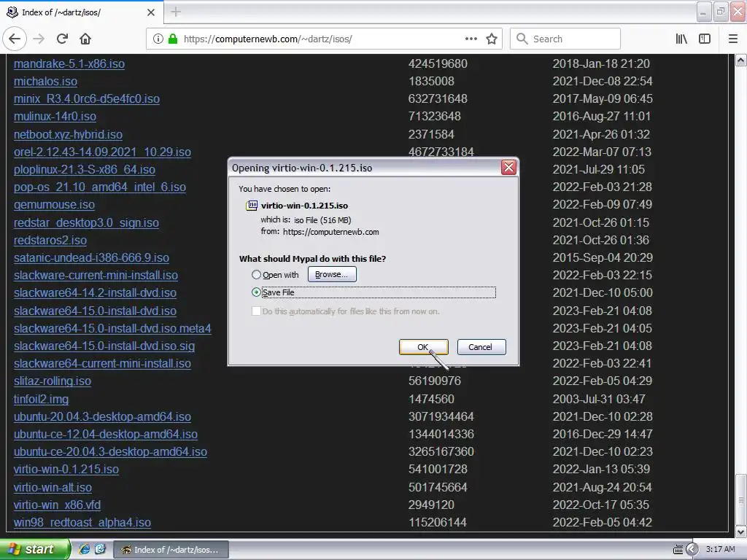This screenshot has width=747, height=560.
Task: Click page scrollbar down arrow
Action: point(741,531)
